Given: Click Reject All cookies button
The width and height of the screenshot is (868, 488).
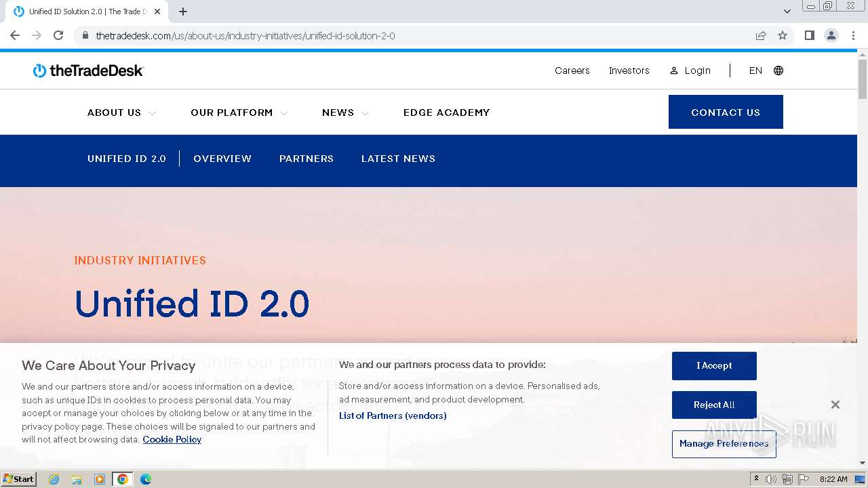Looking at the screenshot, I should (714, 405).
